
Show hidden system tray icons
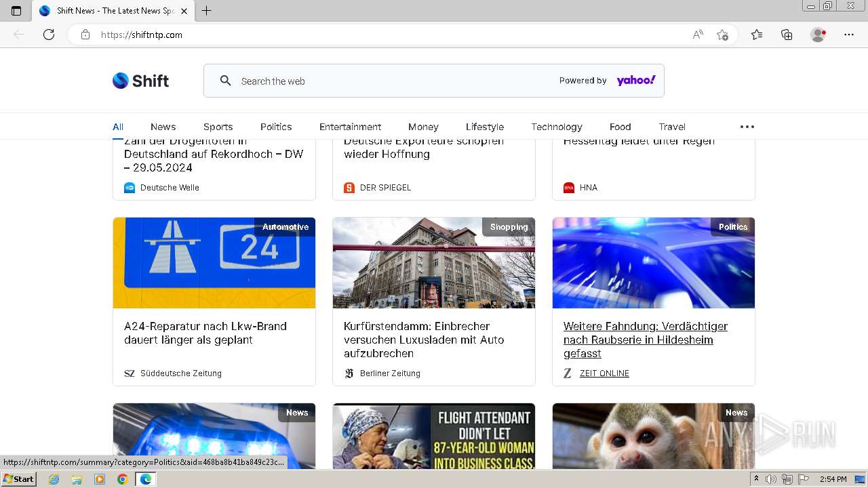point(756,479)
